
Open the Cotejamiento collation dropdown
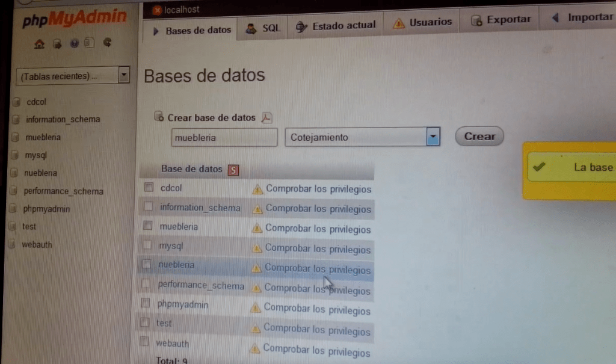[433, 137]
